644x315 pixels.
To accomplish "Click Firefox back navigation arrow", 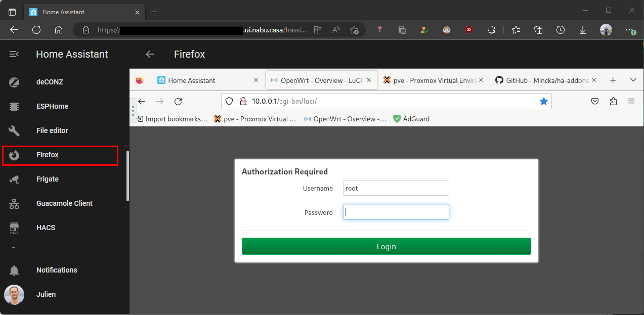I will point(142,102).
